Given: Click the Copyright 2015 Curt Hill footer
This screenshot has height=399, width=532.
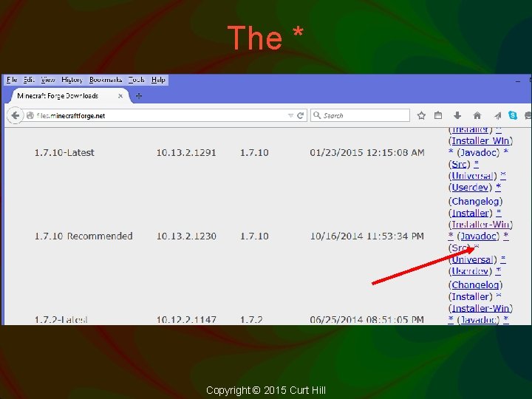Looking at the screenshot, I should coord(266,390).
